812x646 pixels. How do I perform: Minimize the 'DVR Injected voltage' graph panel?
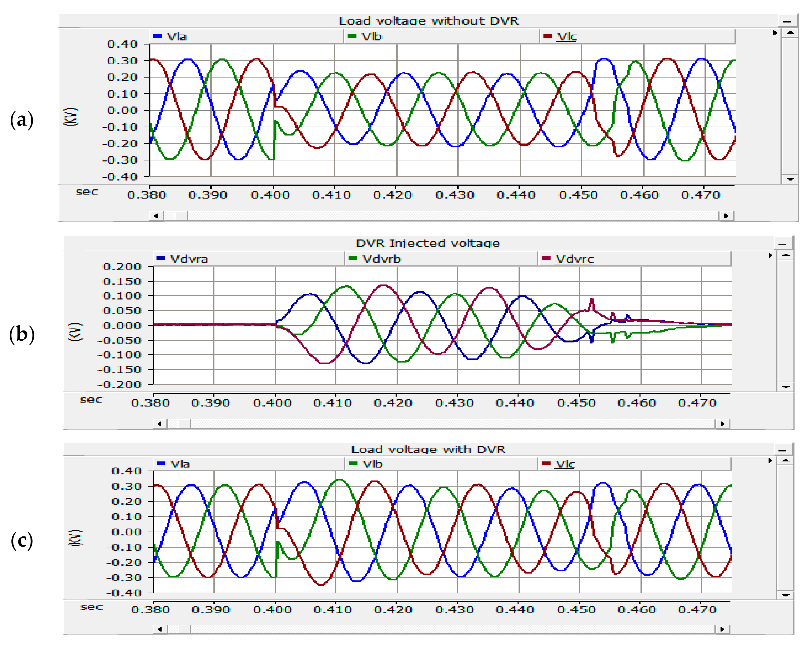coord(782,244)
